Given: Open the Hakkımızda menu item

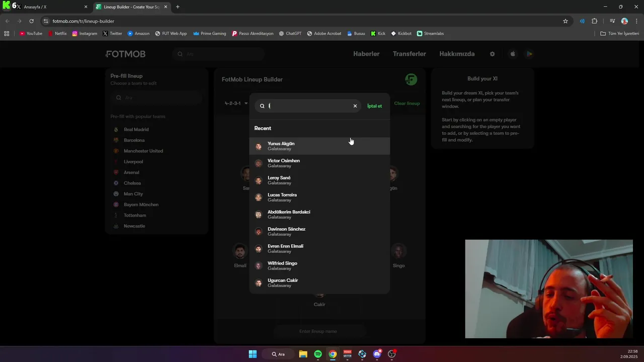Looking at the screenshot, I should 457,54.
